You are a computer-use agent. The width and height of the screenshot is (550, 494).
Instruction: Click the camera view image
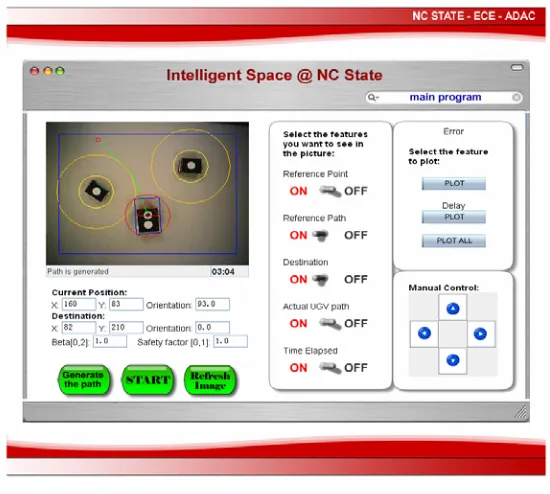tap(147, 193)
